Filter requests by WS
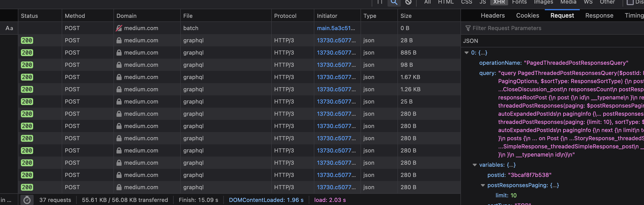 point(588,2)
